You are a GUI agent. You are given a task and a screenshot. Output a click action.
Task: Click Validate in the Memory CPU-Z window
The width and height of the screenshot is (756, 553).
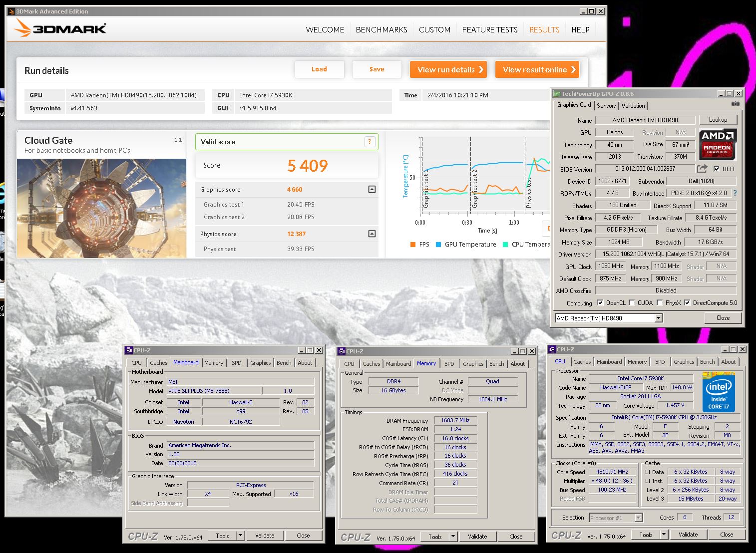click(477, 537)
